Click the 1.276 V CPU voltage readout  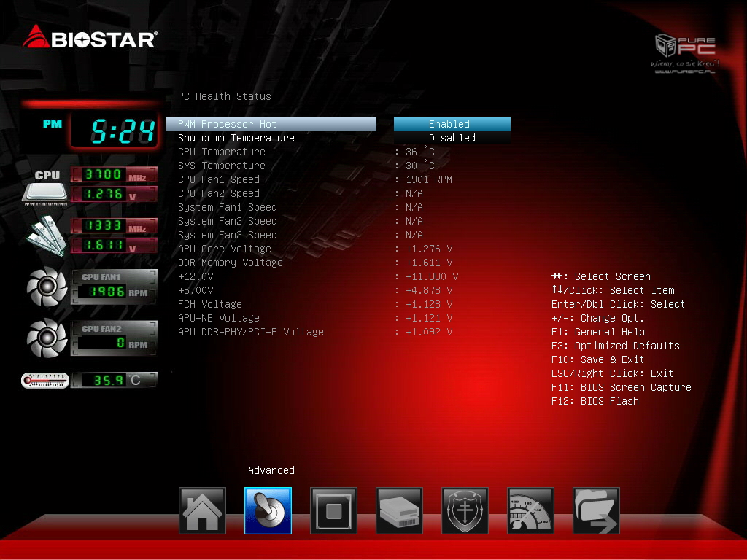pos(115,194)
